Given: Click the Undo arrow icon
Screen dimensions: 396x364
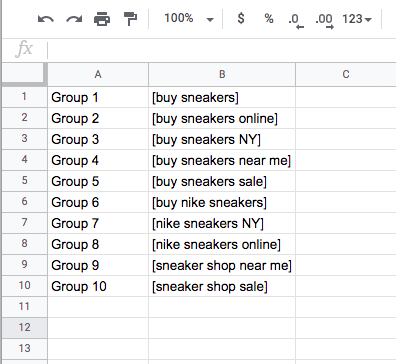Looking at the screenshot, I should [46, 19].
